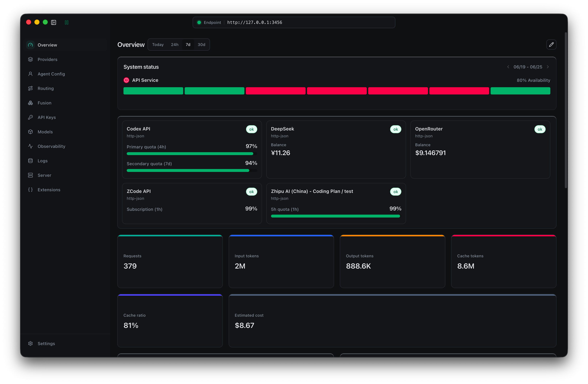
Task: Open Agent Config page label
Action: click(51, 74)
